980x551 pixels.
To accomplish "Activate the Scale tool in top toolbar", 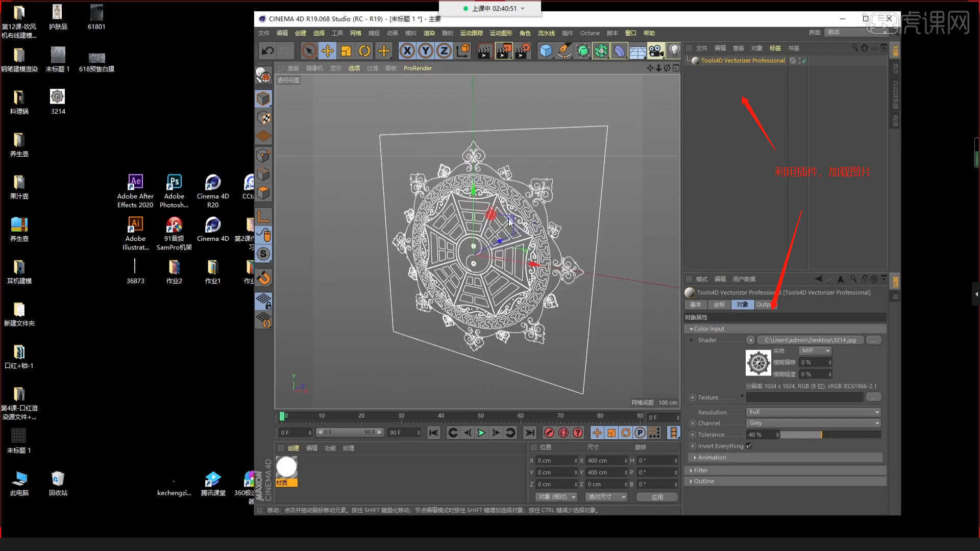I will click(346, 51).
